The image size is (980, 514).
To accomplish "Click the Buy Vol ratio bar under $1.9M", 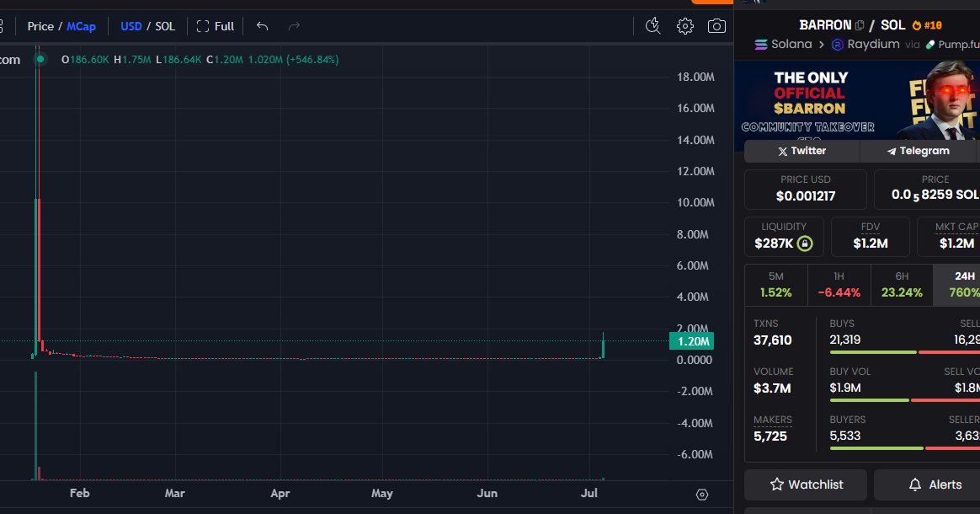I will (x=869, y=400).
